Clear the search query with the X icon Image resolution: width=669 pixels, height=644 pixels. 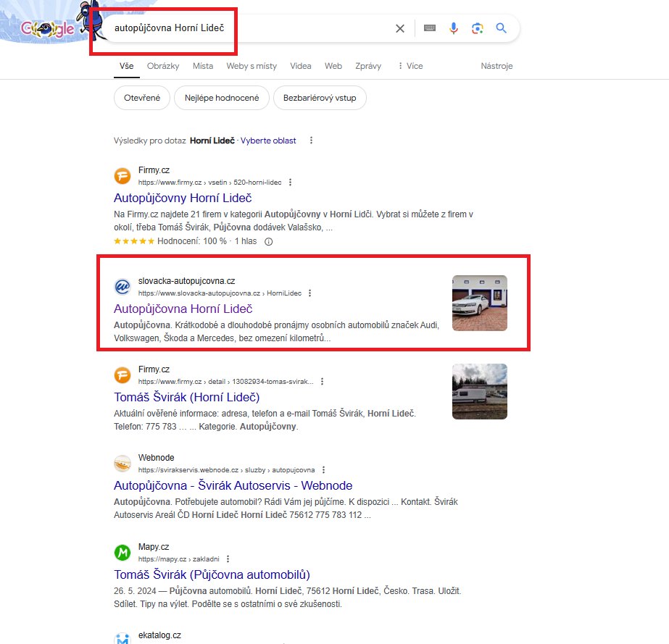pos(400,28)
